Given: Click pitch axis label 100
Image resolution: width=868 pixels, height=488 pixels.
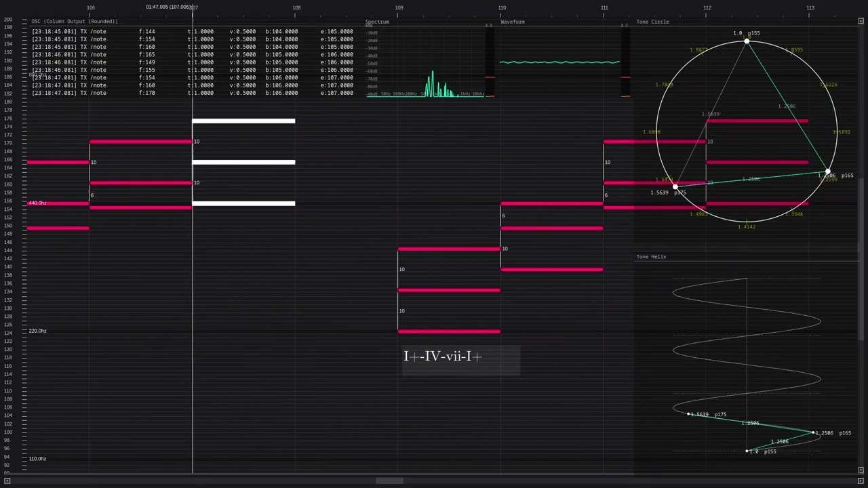Looking at the screenshot, I should 8,432.
